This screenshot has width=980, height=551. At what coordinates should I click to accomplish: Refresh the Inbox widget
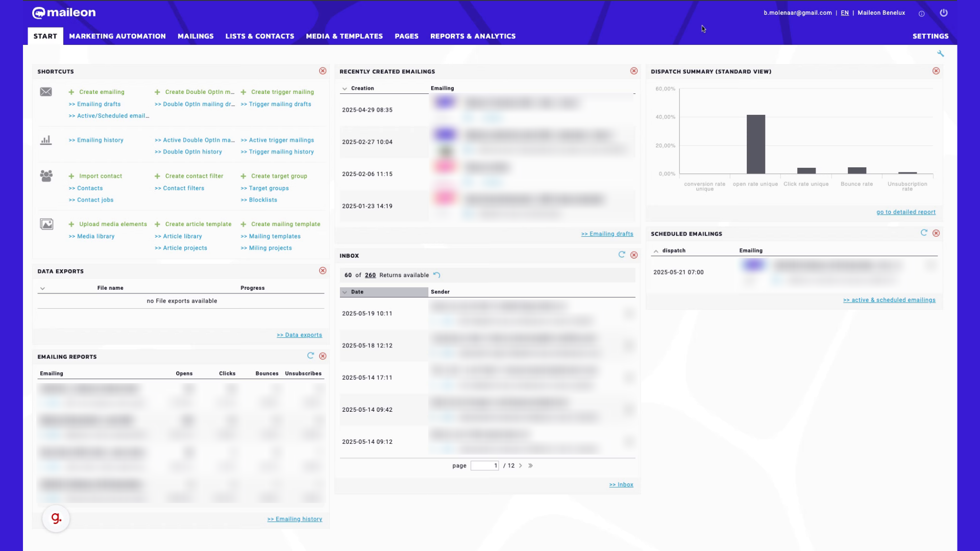[x=621, y=255]
